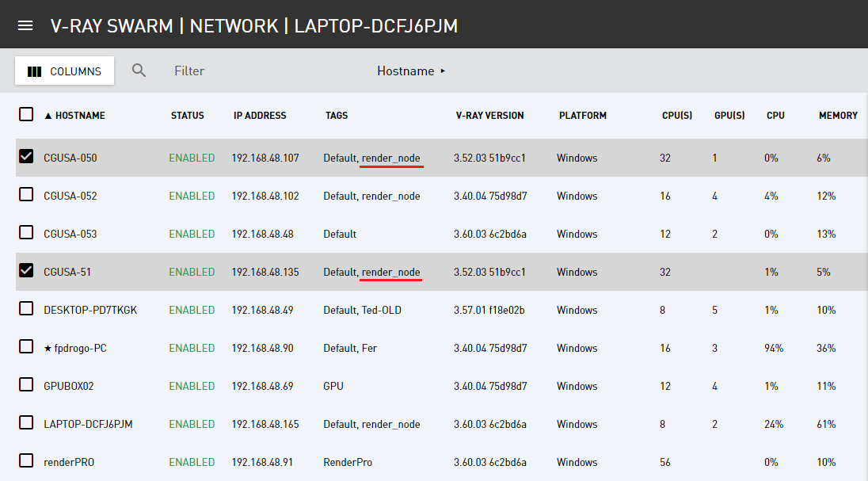Image resolution: width=868 pixels, height=481 pixels.
Task: Open the COLUMNS chooser button
Action: pyautogui.click(x=64, y=71)
